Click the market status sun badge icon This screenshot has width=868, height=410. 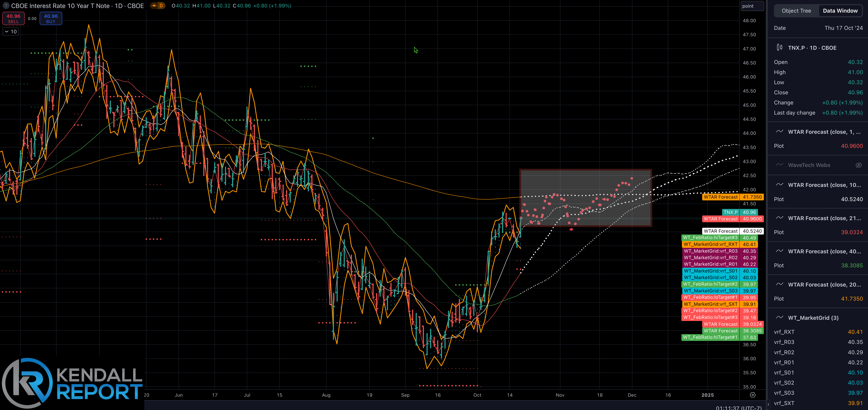tap(154, 6)
